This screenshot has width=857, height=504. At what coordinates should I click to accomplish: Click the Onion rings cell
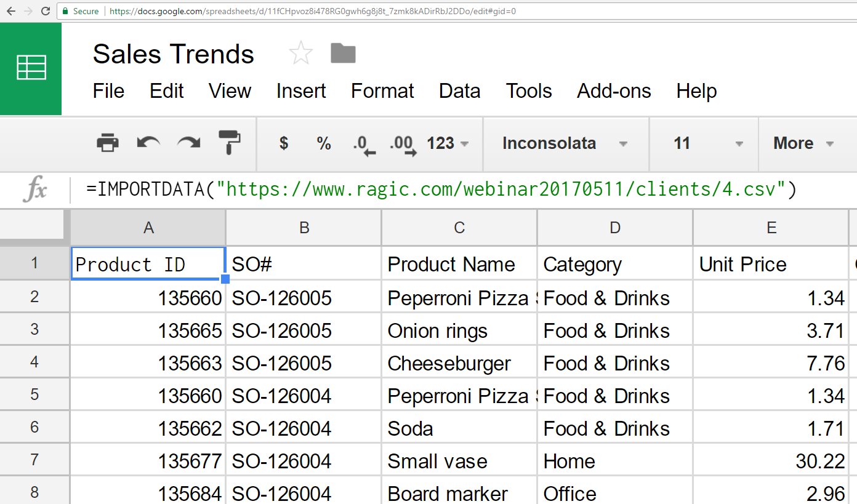click(x=459, y=329)
